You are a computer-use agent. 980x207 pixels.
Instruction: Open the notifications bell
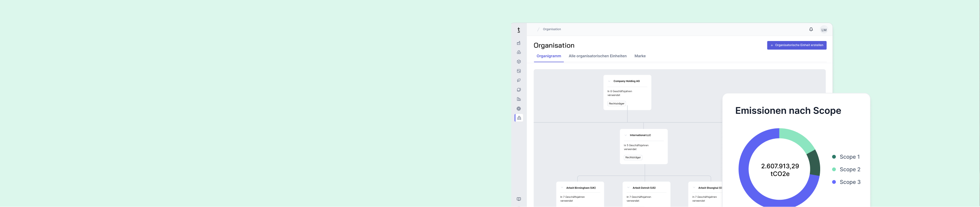tap(811, 30)
